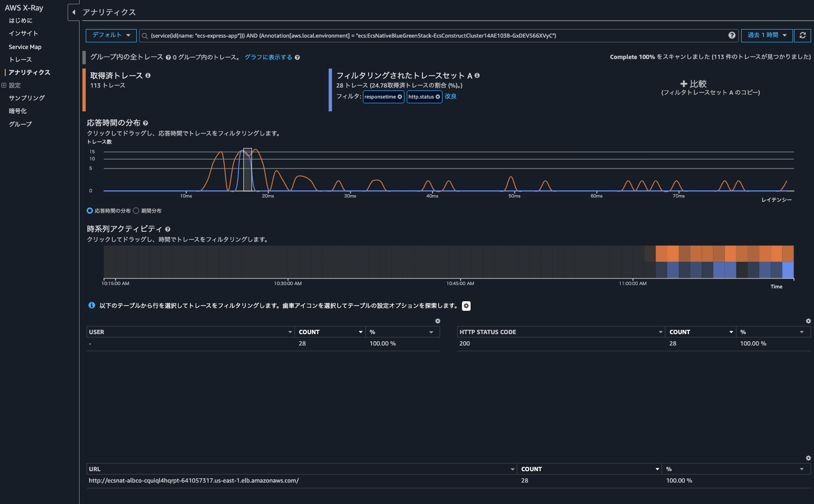Open settings gear above the HTTP STATUS CODE table
Image resolution: width=814 pixels, height=504 pixels.
pos(808,321)
